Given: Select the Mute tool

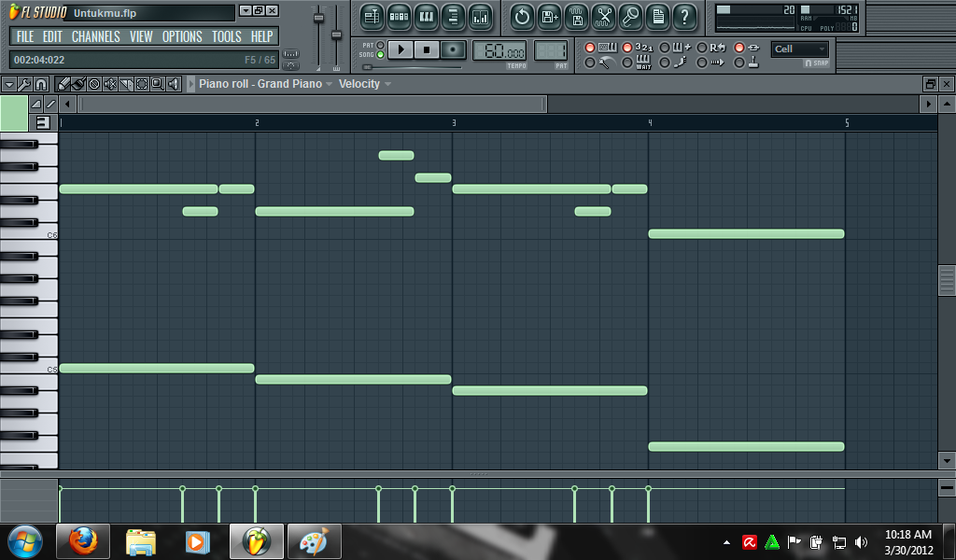Looking at the screenshot, I should (110, 84).
